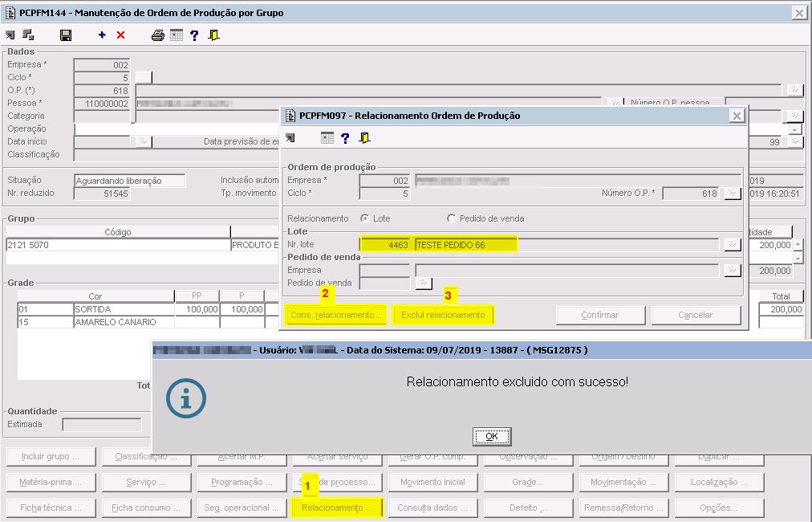Click the Ficha consumo button

point(146,508)
